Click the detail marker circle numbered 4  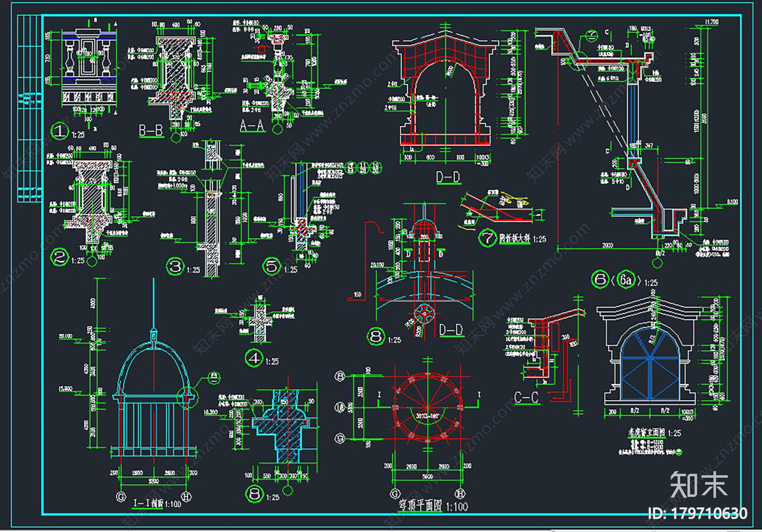click(x=254, y=358)
